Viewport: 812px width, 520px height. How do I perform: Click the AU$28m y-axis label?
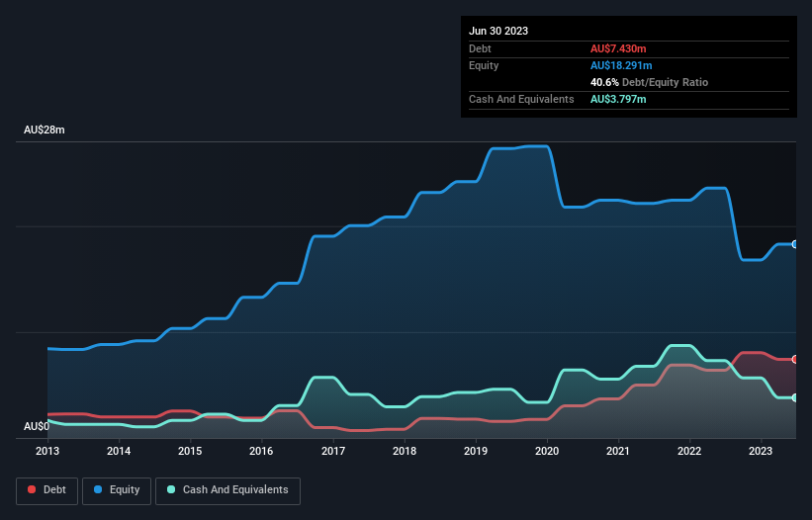click(x=45, y=130)
